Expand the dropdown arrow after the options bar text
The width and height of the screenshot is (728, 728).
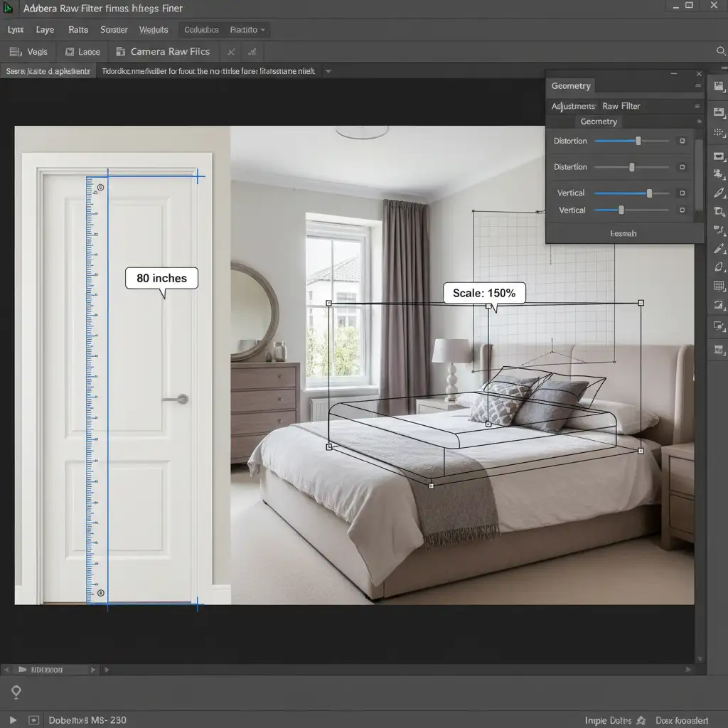pos(328,71)
